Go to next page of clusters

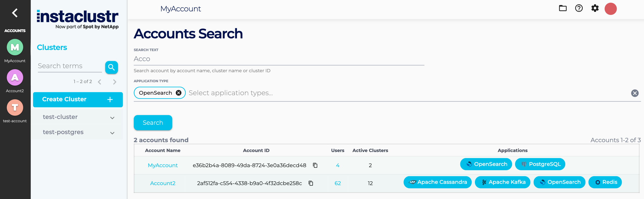tap(115, 82)
